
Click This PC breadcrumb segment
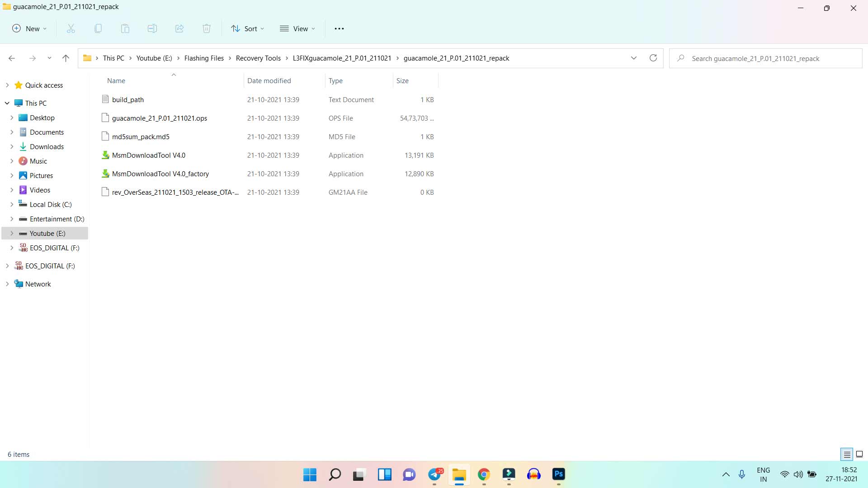point(113,58)
